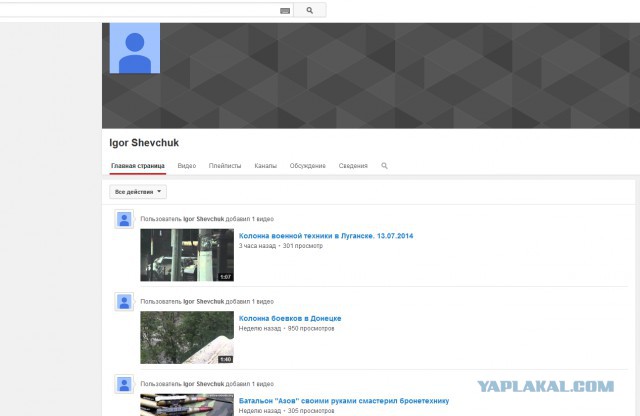Click Igor Shevchuk name in first activity line
Image resolution: width=640 pixels, height=416 pixels.
204,219
